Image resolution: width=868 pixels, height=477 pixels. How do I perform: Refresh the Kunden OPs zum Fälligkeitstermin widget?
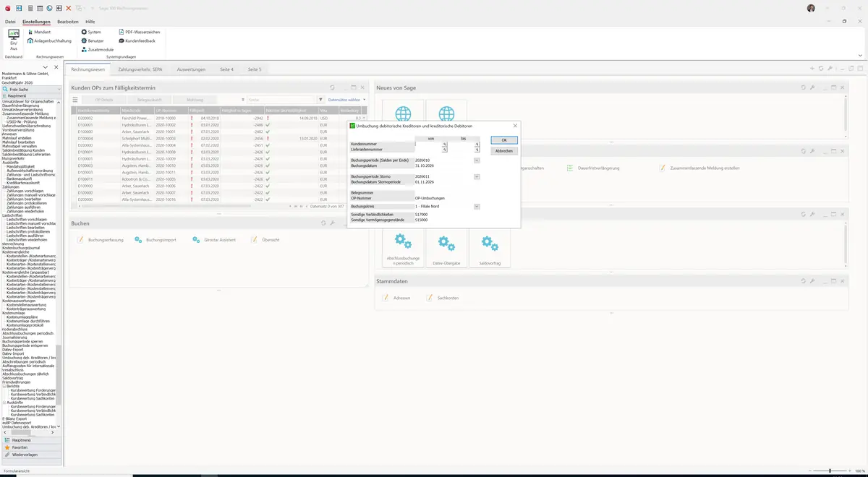(332, 87)
